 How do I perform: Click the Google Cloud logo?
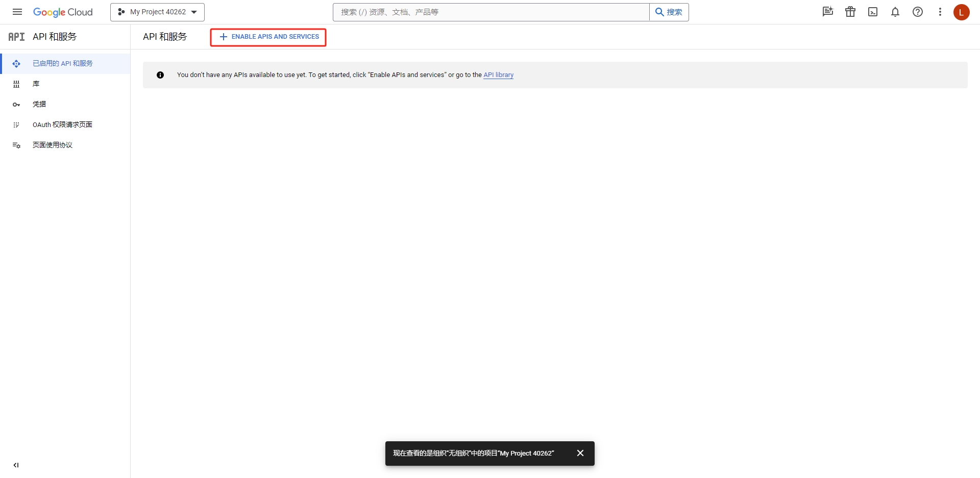[x=63, y=12]
